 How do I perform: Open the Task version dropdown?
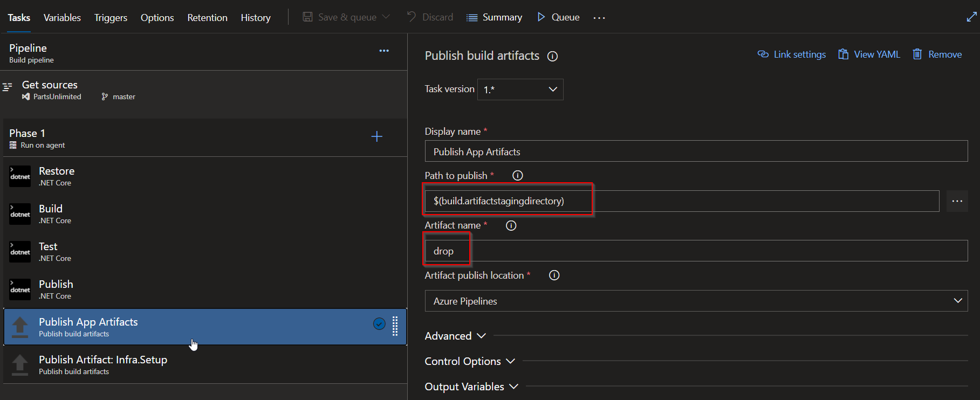(x=520, y=89)
